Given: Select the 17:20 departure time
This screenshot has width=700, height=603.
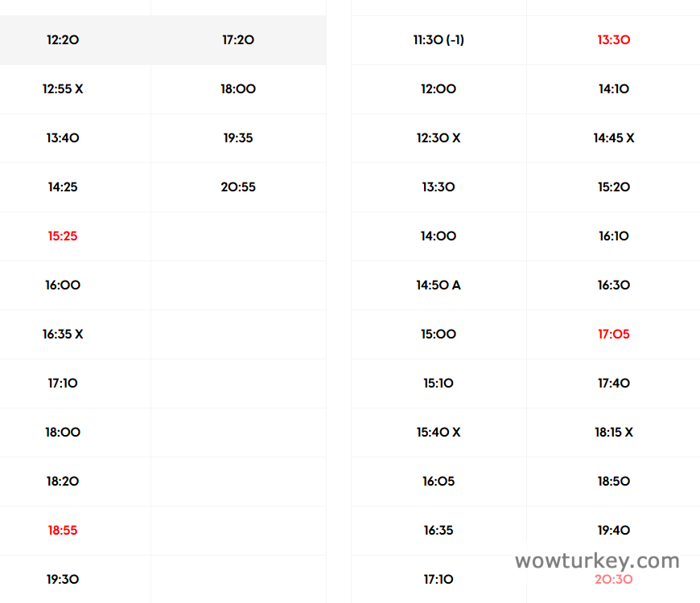Looking at the screenshot, I should (238, 40).
